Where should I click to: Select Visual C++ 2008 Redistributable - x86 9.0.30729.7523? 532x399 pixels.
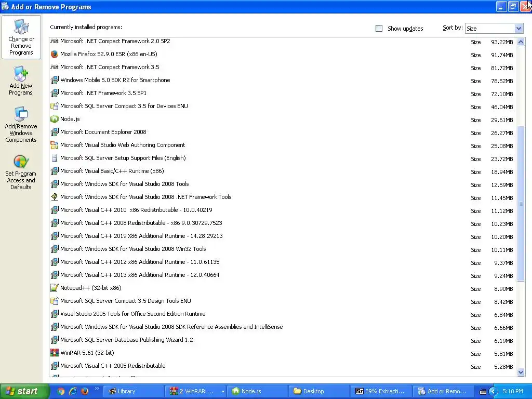click(283, 223)
